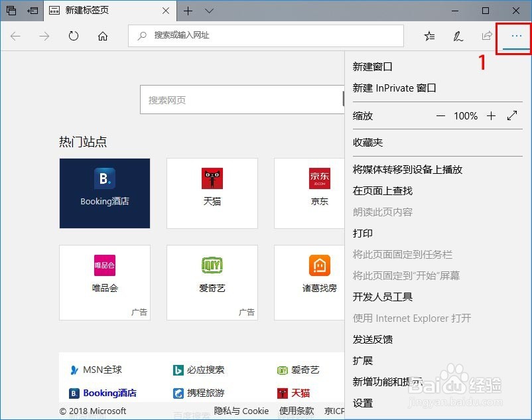Navigate back using the back arrow
Viewport: 532px width, 420px height.
point(15,36)
